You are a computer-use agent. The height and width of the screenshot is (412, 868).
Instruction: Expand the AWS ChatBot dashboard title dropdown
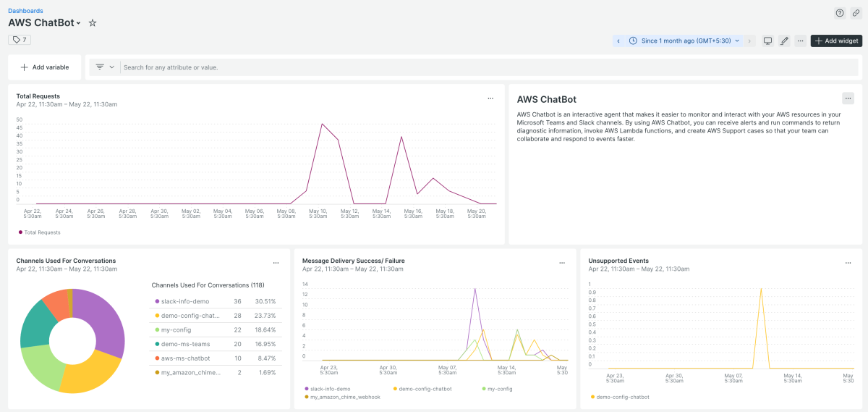(x=78, y=24)
